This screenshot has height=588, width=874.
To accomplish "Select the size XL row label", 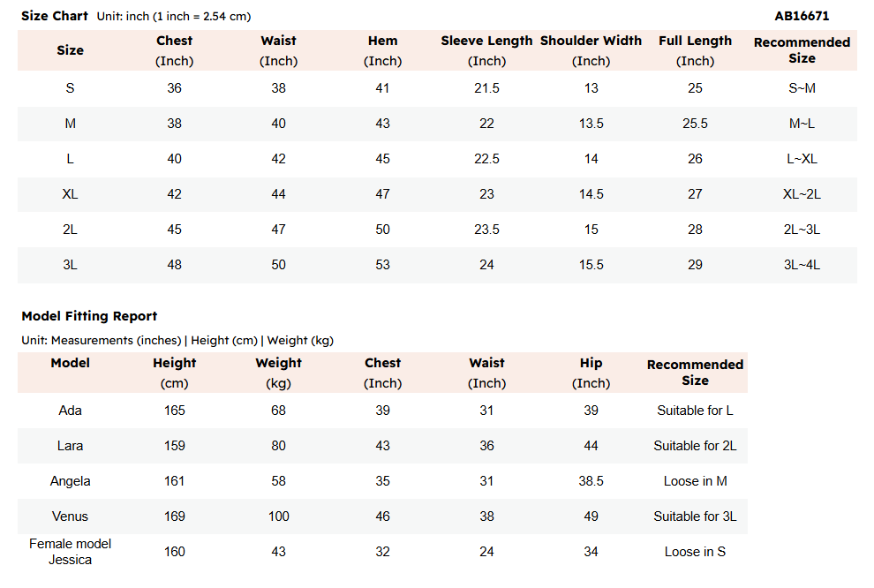I will click(71, 194).
